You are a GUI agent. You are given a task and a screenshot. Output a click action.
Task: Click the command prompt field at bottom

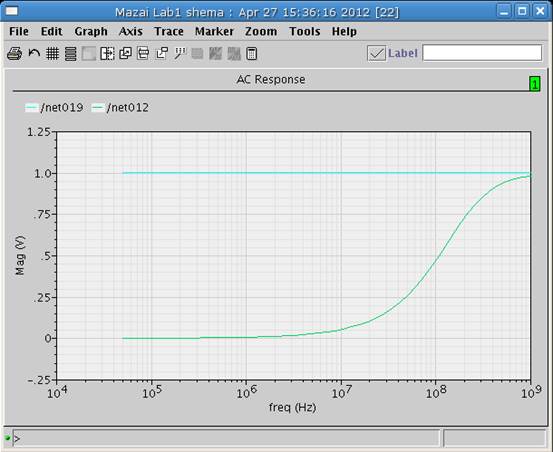[x=226, y=439]
